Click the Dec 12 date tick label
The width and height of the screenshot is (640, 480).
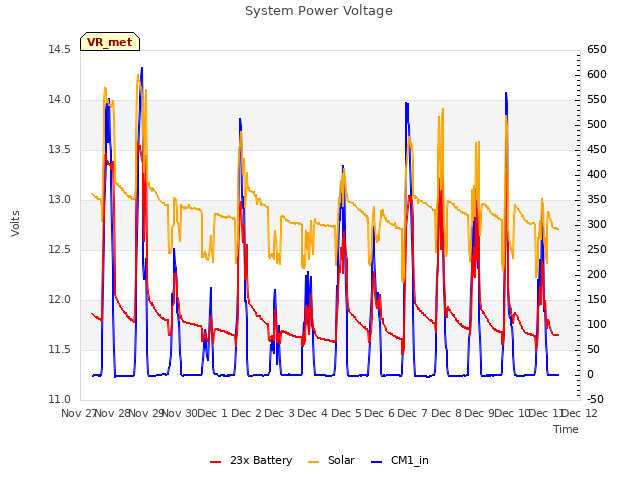[x=580, y=413]
